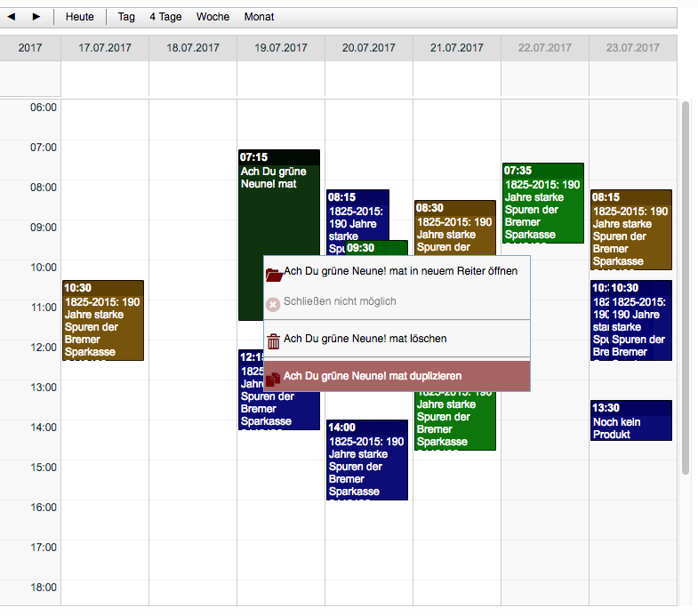
Task: Select the green 07:35 event on 22.07
Action: point(542,203)
